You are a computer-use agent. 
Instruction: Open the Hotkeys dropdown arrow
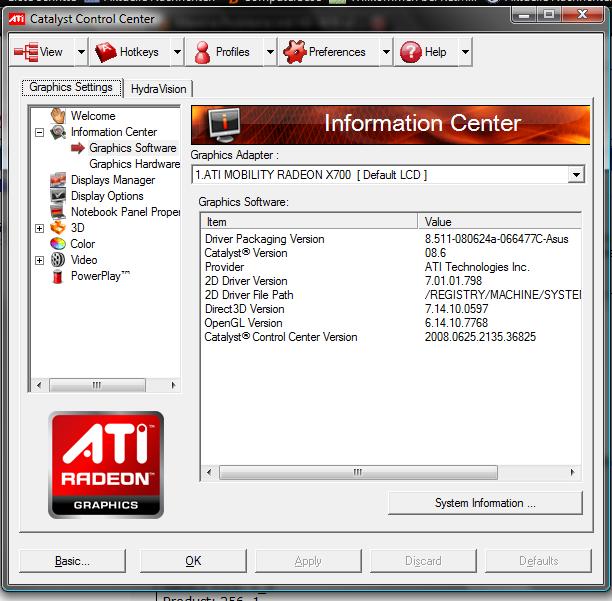[x=177, y=52]
